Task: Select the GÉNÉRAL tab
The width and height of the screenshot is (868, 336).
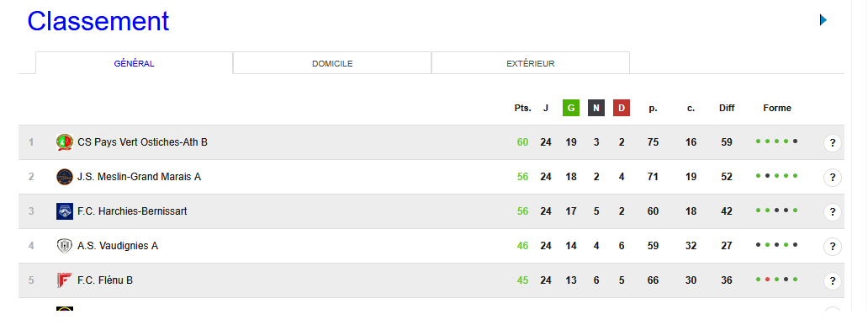Action: point(134,63)
